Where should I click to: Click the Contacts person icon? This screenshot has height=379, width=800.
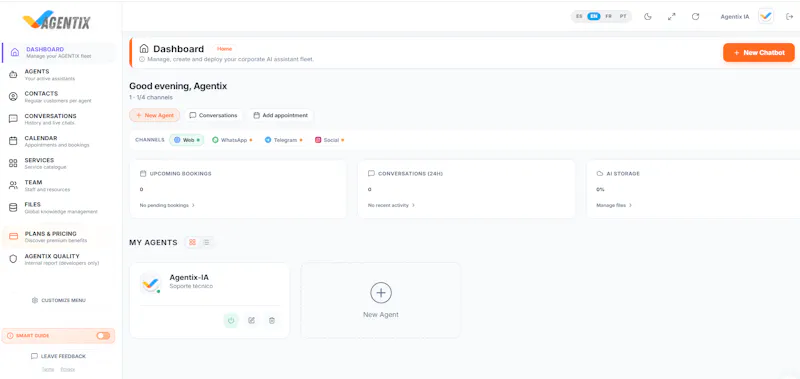(x=13, y=97)
